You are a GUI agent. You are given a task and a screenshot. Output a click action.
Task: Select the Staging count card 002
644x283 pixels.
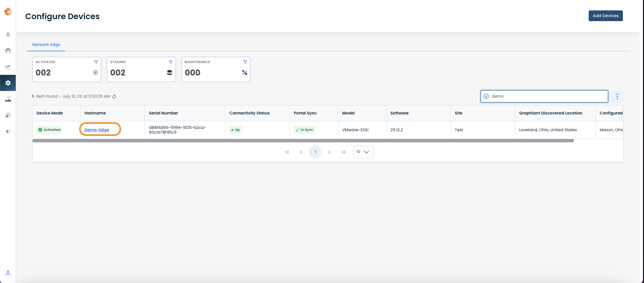pyautogui.click(x=141, y=69)
